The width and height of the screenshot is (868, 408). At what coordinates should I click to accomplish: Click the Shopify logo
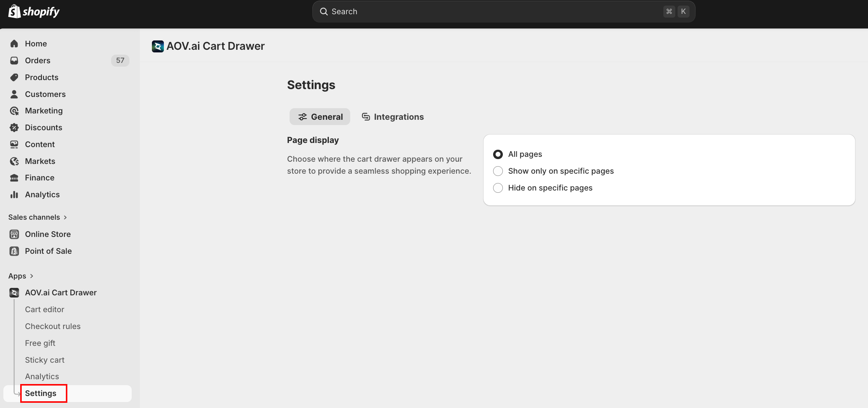tap(34, 12)
